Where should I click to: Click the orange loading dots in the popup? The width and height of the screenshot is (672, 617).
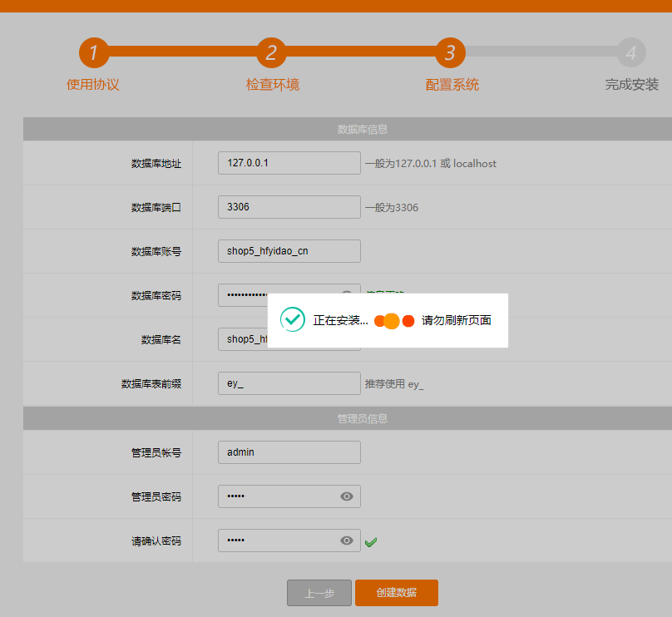click(x=394, y=320)
